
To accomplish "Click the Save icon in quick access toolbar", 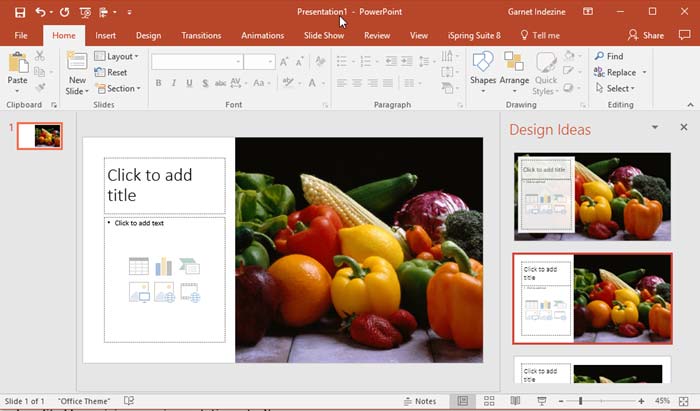I will pos(20,12).
